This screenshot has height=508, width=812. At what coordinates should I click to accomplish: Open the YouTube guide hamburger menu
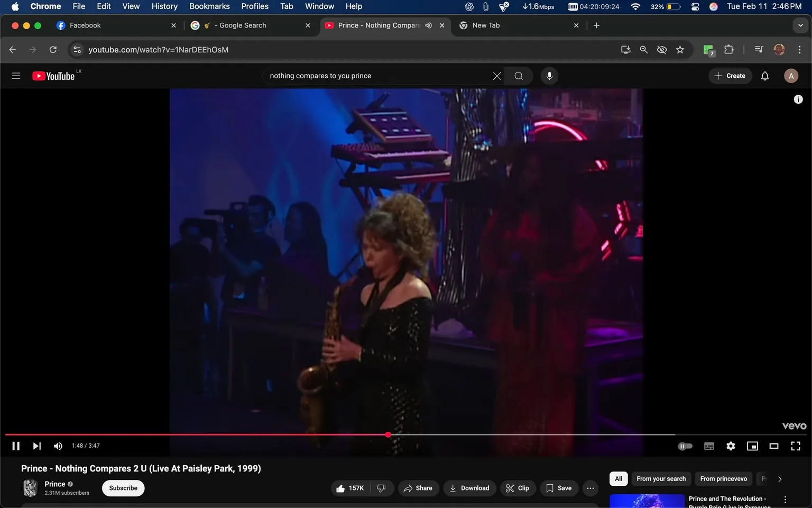tap(16, 75)
